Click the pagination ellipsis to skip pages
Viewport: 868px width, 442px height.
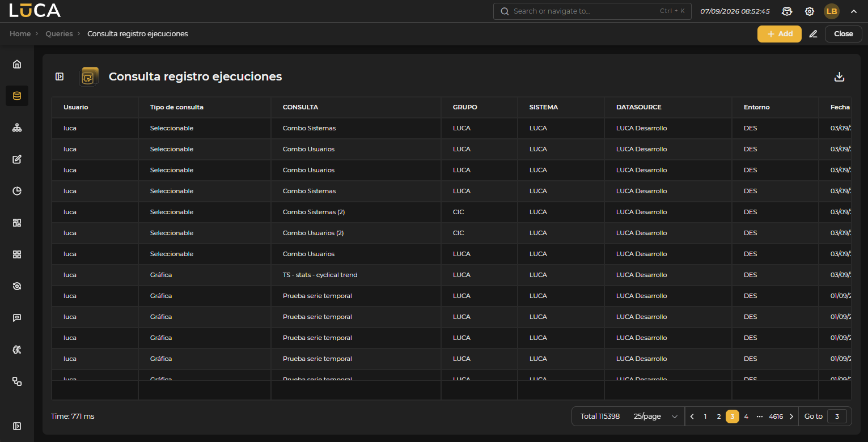pyautogui.click(x=760, y=416)
